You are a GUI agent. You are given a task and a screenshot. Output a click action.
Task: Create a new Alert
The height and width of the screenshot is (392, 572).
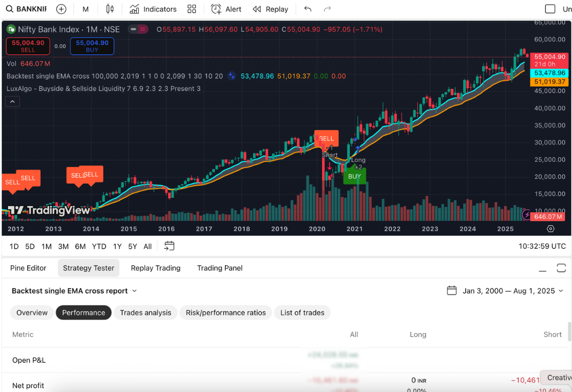pos(225,9)
